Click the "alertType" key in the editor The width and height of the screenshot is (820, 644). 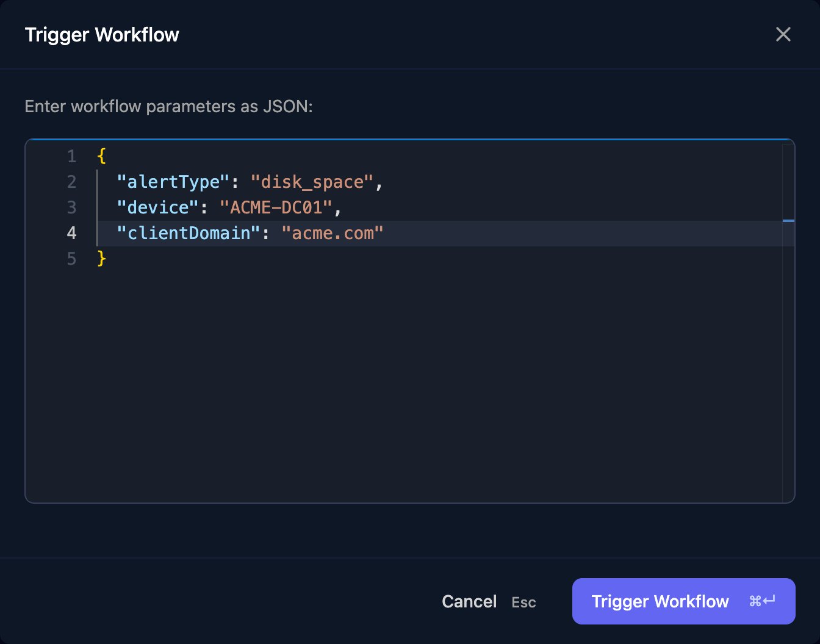pyautogui.click(x=173, y=182)
